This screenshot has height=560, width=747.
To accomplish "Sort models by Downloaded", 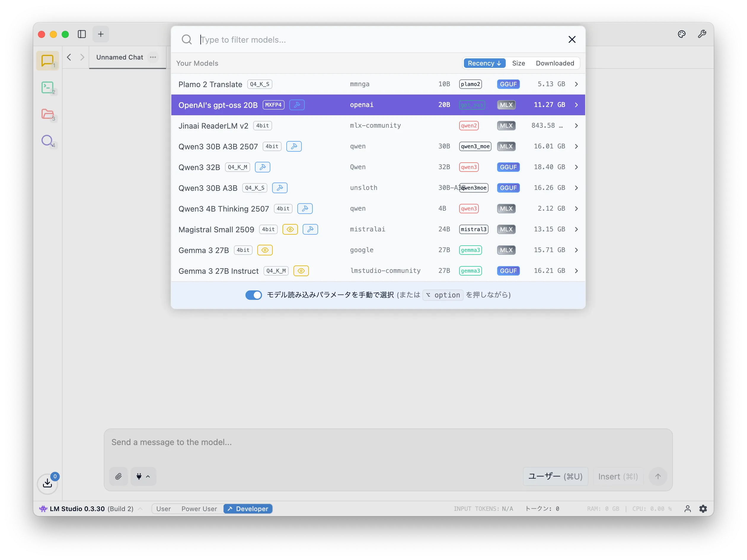I will pos(555,63).
